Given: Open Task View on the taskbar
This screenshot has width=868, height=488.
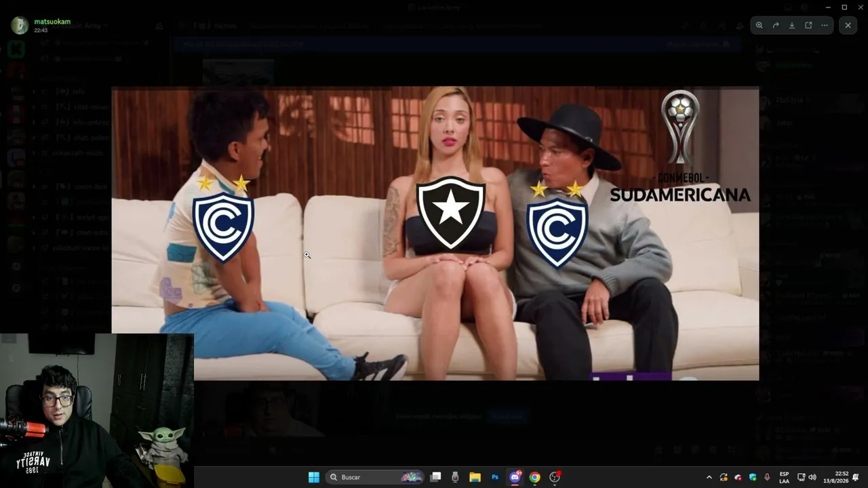Looking at the screenshot, I should point(436,477).
